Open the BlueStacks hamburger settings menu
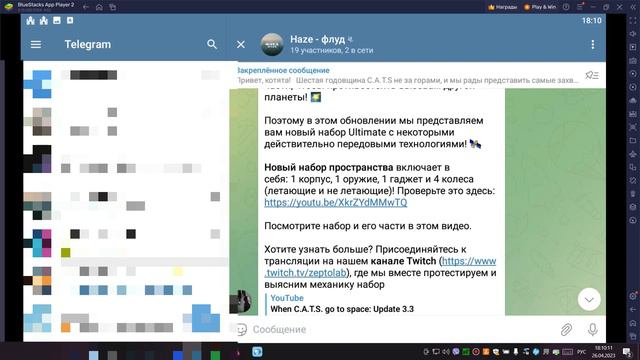The image size is (640, 360). [x=580, y=7]
